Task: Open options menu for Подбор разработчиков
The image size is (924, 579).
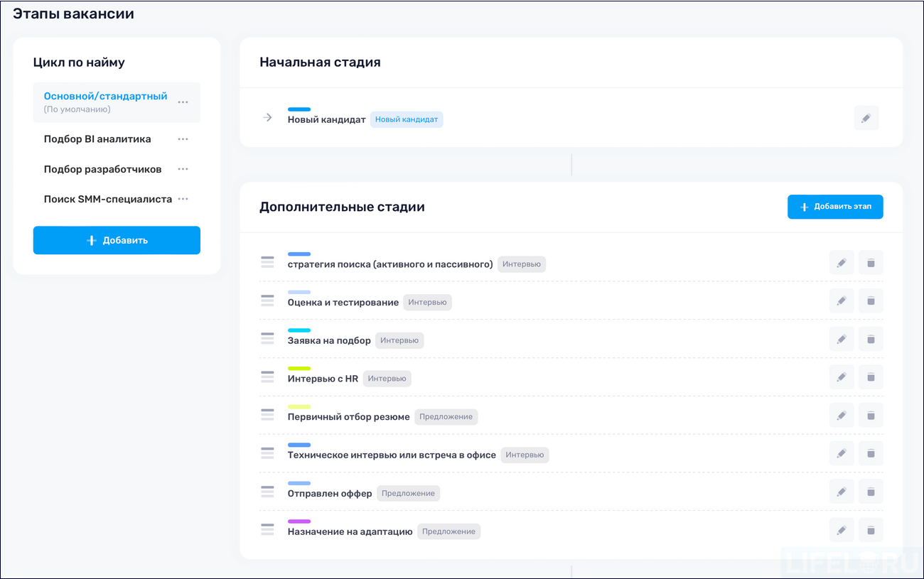Action: click(x=183, y=169)
